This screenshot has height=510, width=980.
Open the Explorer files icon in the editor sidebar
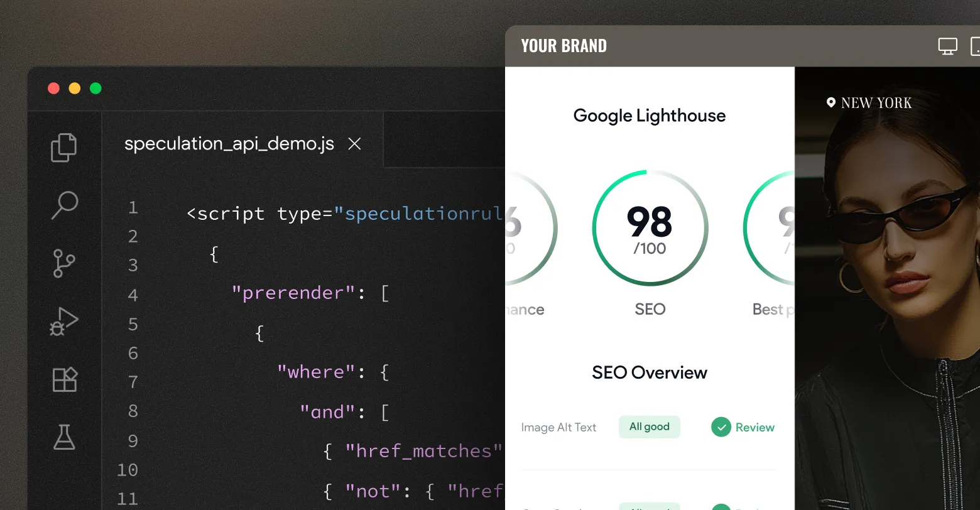63,148
